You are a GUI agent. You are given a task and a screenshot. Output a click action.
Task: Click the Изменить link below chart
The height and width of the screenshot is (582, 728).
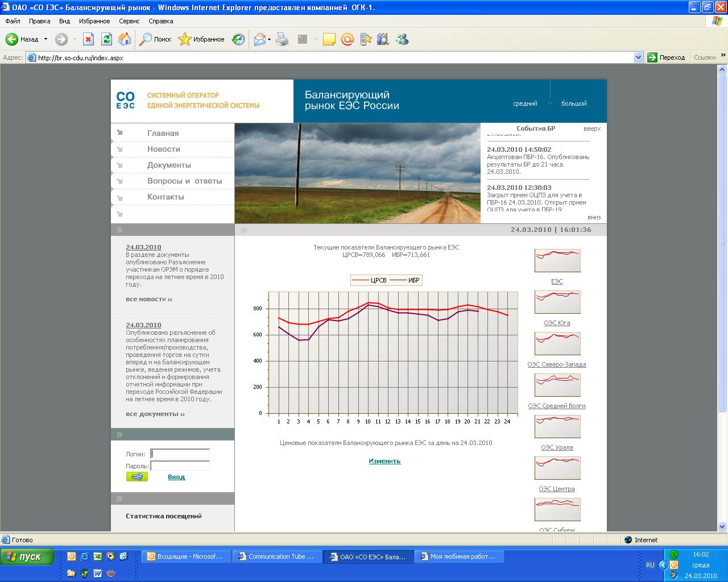pos(384,461)
